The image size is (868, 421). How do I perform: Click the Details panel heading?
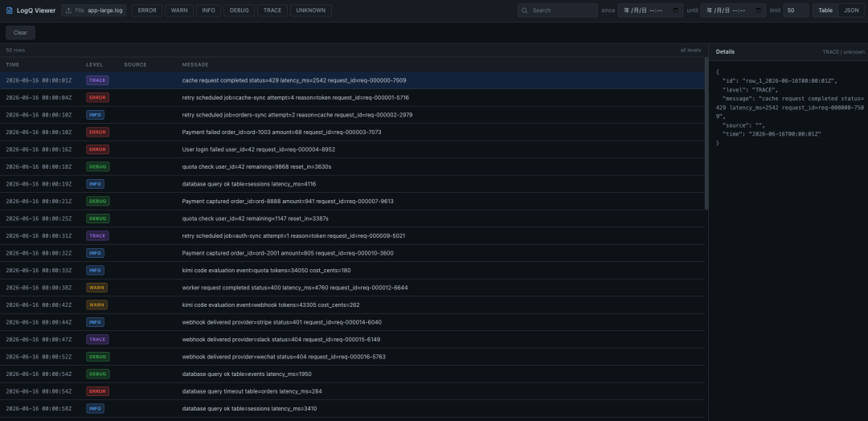click(x=725, y=51)
